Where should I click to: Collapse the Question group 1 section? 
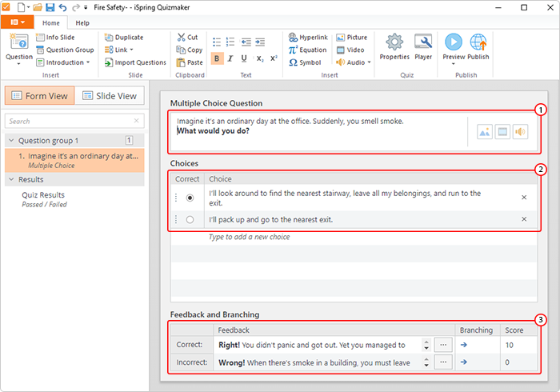[11, 140]
